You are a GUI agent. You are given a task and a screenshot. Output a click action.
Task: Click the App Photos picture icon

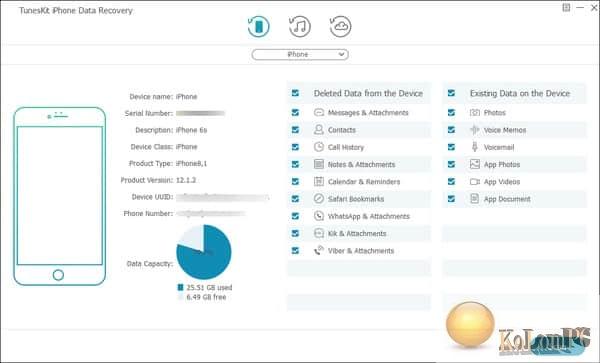coord(474,164)
